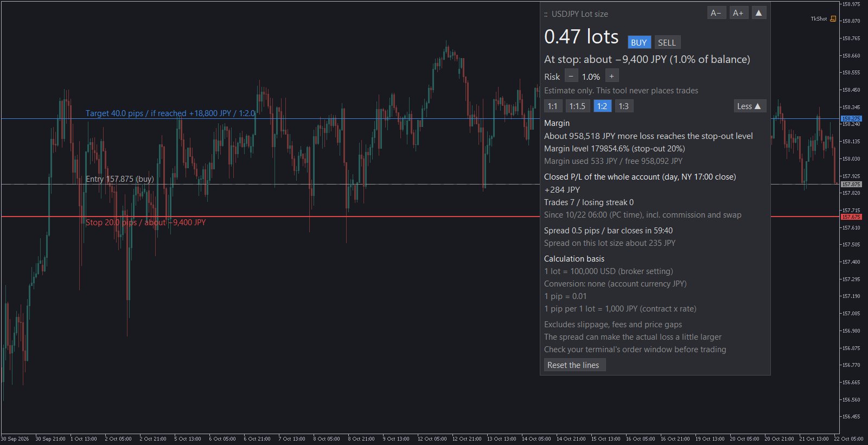This screenshot has height=445, width=868.
Task: Raise risk percent with plus button
Action: [611, 77]
